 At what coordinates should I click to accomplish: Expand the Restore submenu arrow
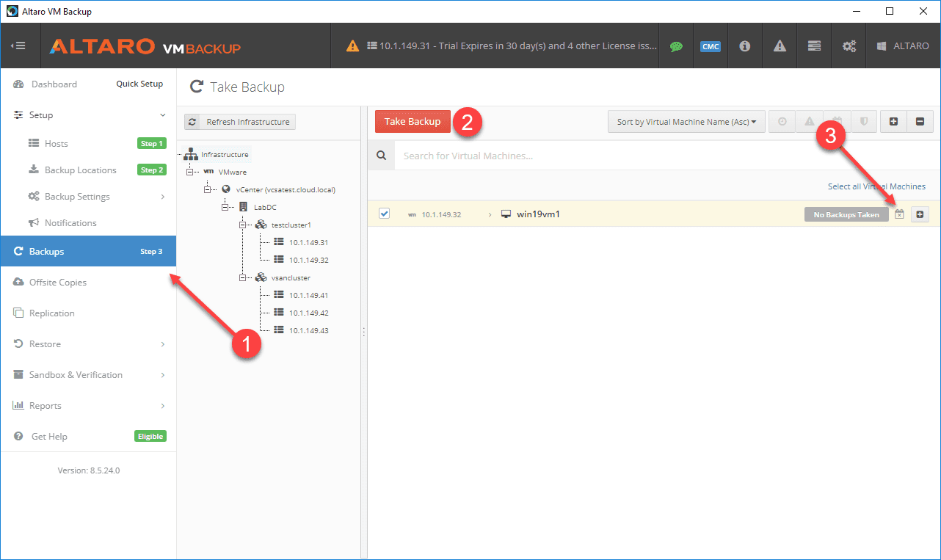[163, 344]
